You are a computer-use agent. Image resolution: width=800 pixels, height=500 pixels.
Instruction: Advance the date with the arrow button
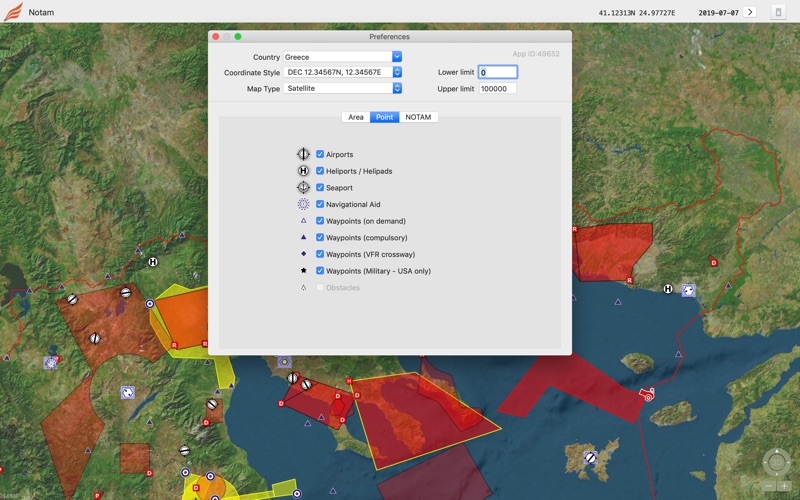[750, 12]
